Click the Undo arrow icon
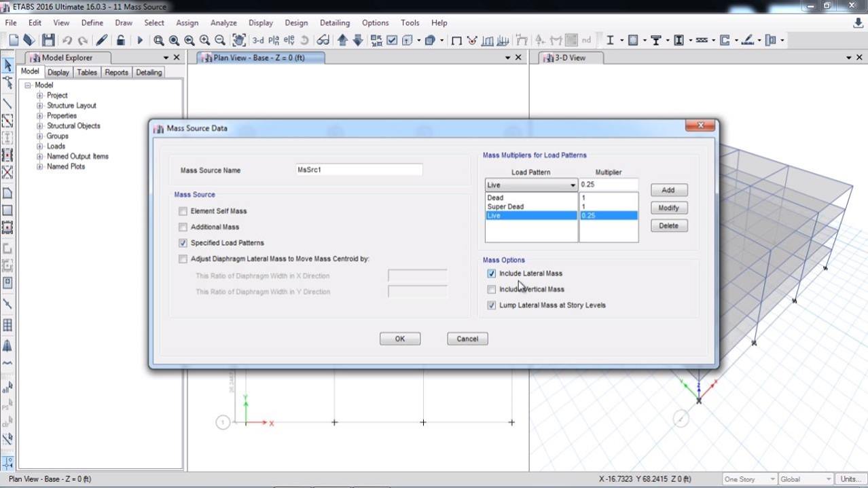This screenshot has width=868, height=488. (67, 41)
